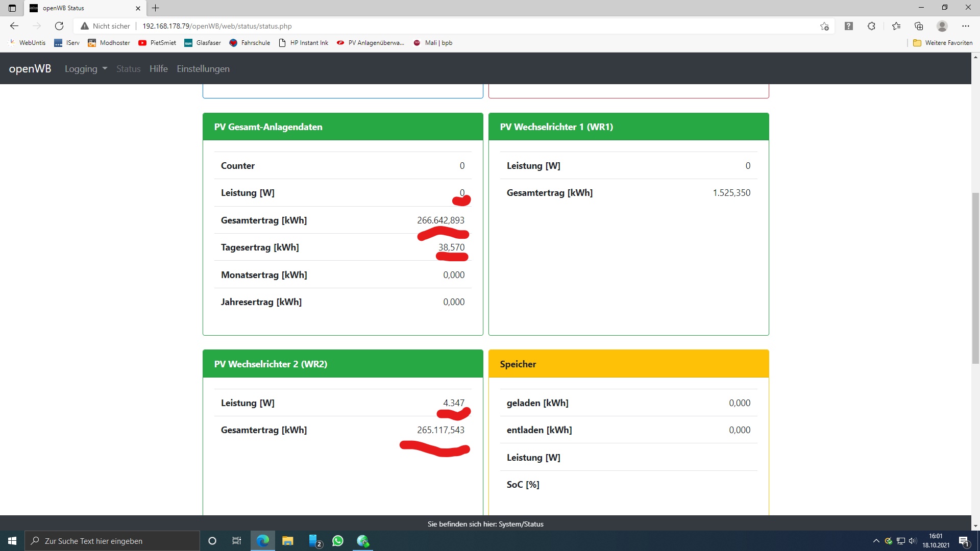The image size is (980, 551).
Task: Click the openWB brand link
Action: 30,69
